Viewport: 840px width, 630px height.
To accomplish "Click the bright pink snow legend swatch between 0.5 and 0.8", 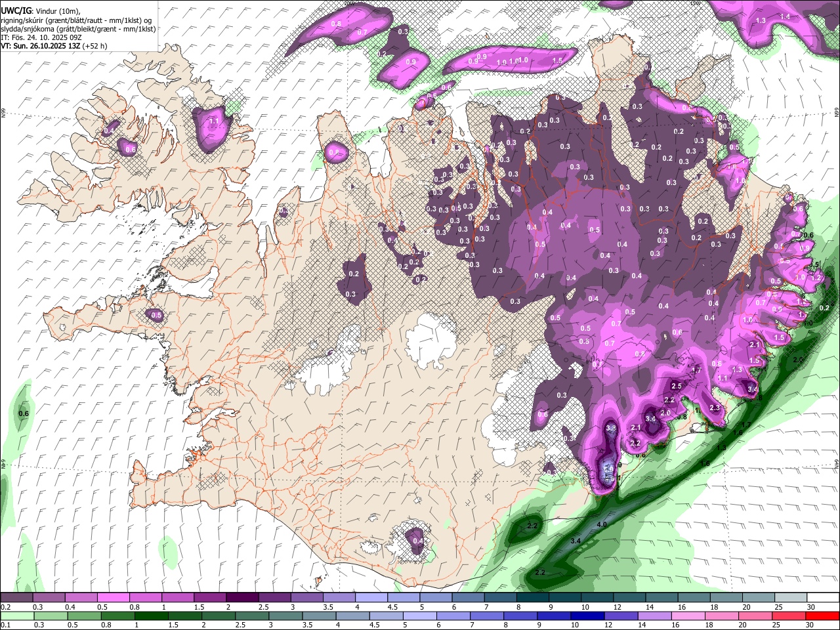I will point(113,597).
